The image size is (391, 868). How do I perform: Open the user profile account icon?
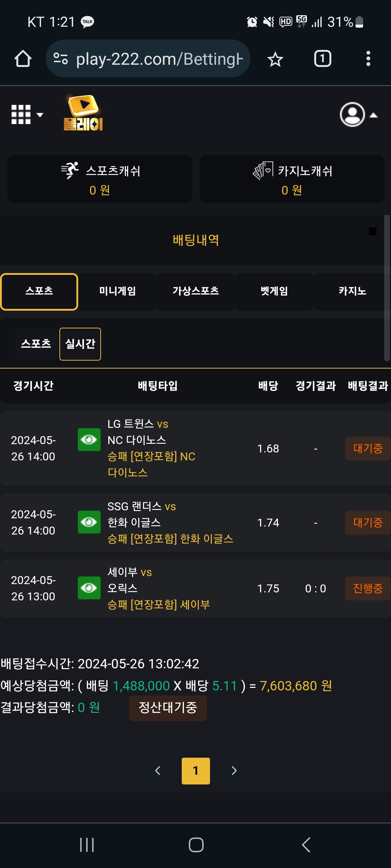(352, 115)
